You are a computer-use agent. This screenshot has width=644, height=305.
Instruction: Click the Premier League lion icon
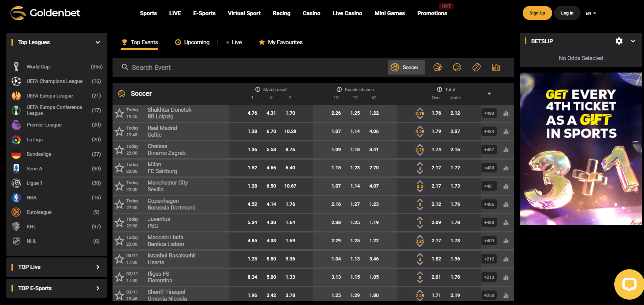16,125
